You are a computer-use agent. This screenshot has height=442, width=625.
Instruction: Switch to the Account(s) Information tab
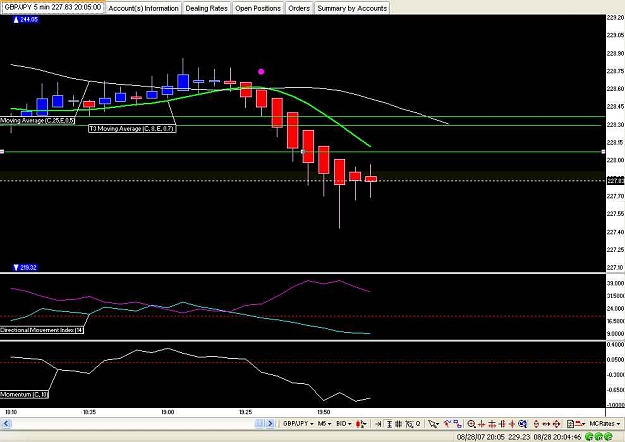pos(143,8)
